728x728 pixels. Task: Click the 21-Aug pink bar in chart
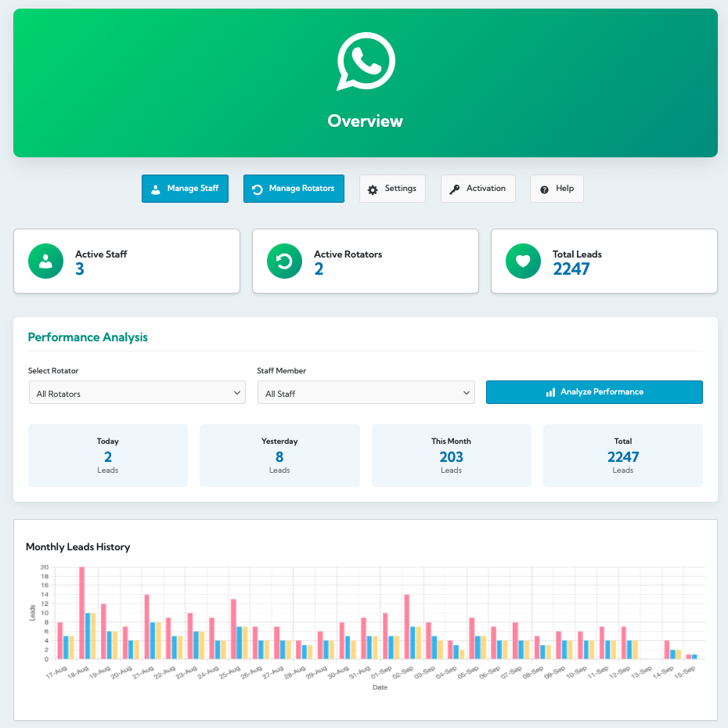click(146, 627)
